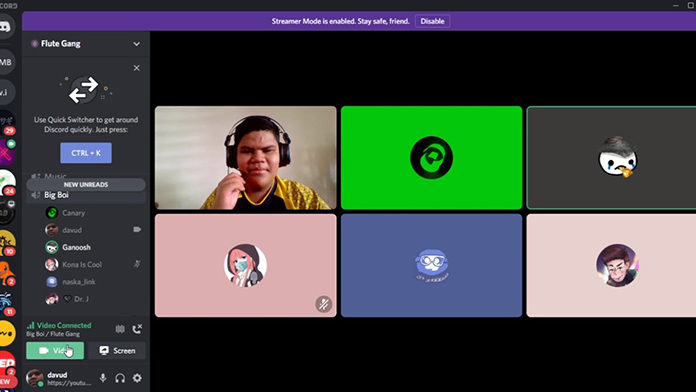Click the muted mic icon beside Kona Is Cool
The height and width of the screenshot is (392, 696).
coord(137,264)
